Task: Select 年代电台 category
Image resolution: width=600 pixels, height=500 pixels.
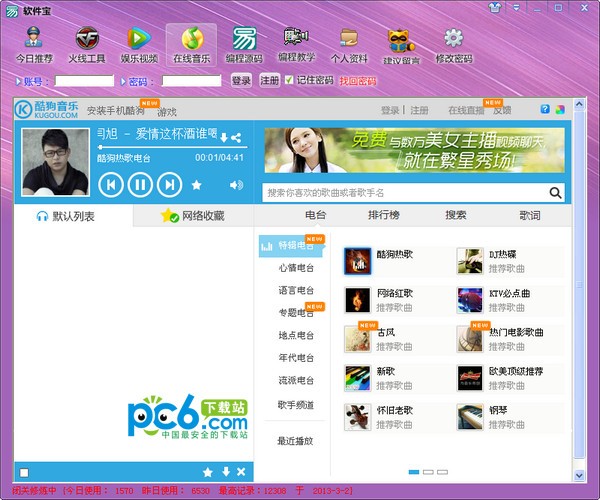Action: [296, 358]
